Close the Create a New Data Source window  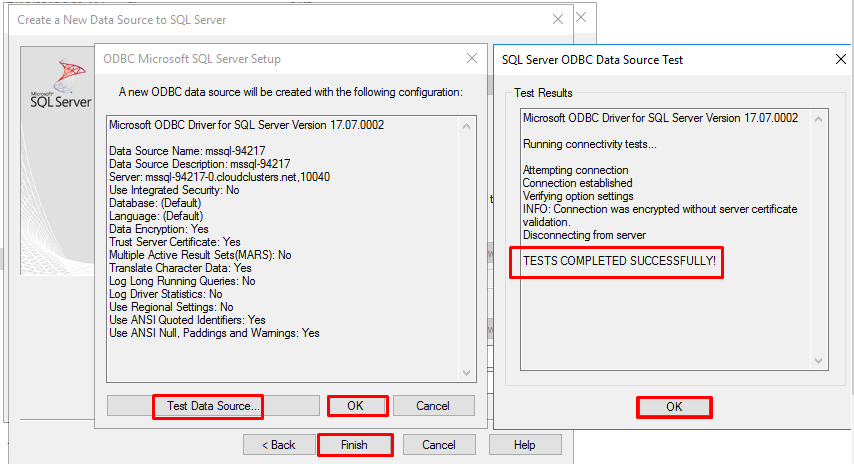(x=557, y=19)
